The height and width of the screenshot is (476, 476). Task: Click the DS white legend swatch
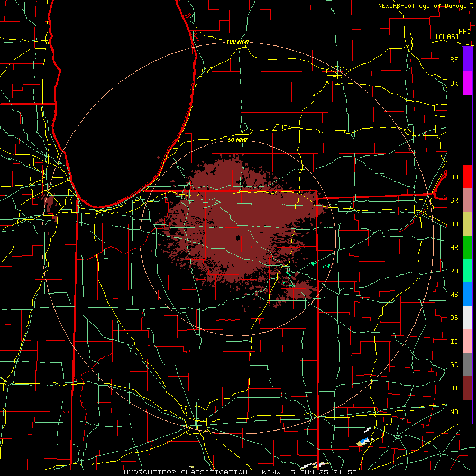[x=467, y=317]
